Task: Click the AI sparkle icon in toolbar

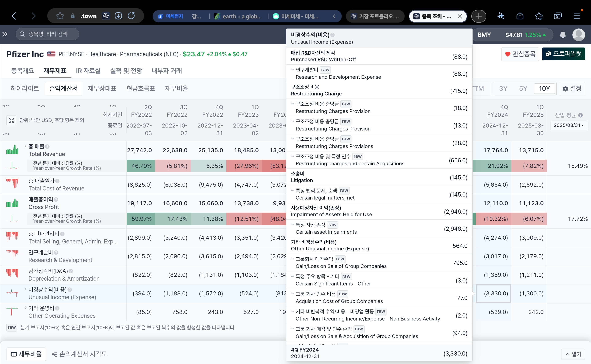Action: pos(501,16)
